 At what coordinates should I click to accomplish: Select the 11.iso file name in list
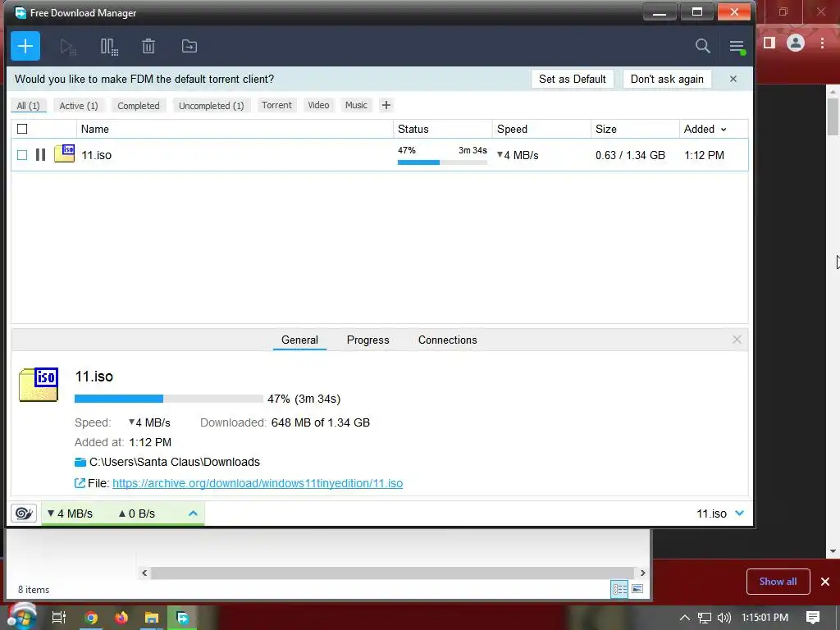[97, 155]
